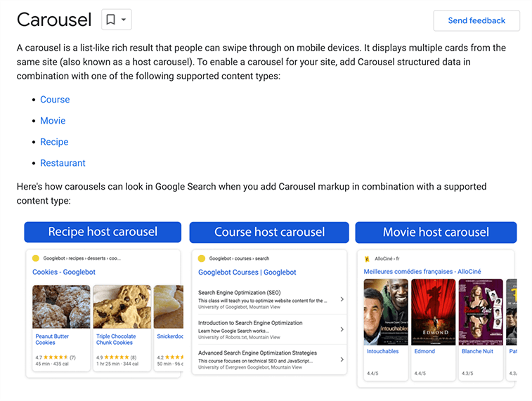Select the Triple Chocolate Chunk Cookies photo
This screenshot has height=401, width=532.
coord(122,306)
